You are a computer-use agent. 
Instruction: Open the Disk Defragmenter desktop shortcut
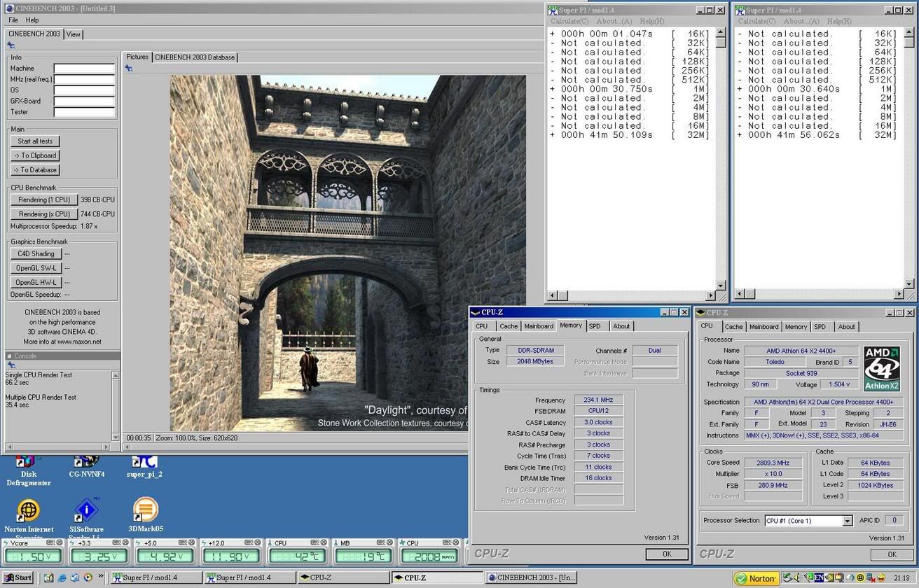coord(28,471)
